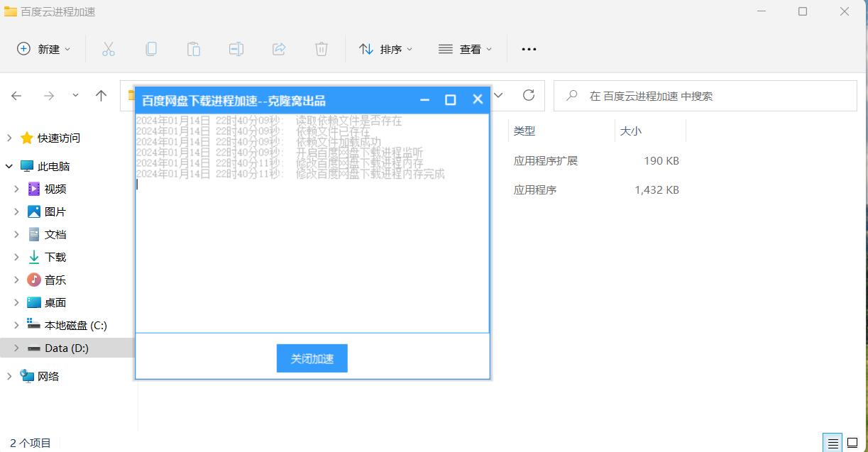
Task: Open the 排序 (Sort) dropdown
Action: pyautogui.click(x=385, y=49)
